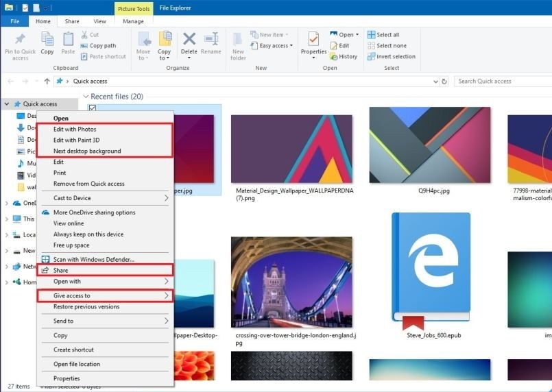Screen dimensions: 552x392
Task: Select Free up space
Action: tap(106, 245)
